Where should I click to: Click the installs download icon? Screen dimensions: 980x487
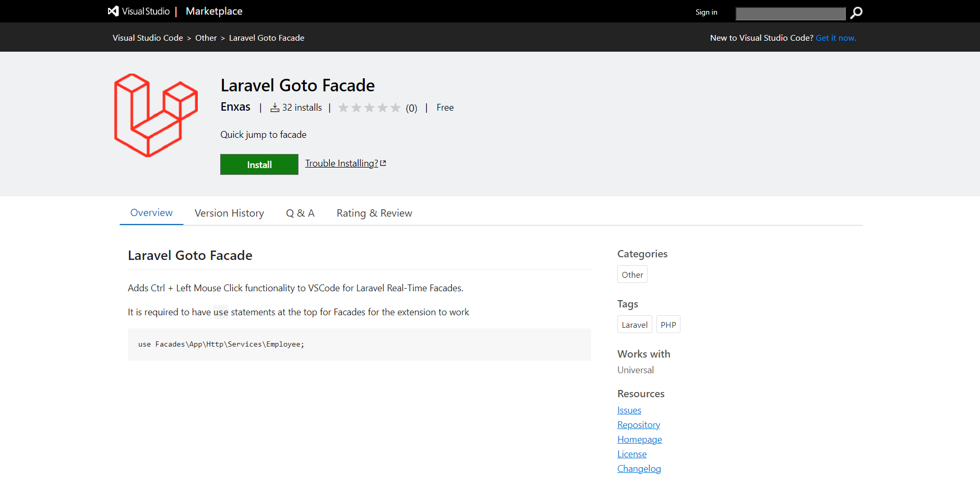coord(275,108)
